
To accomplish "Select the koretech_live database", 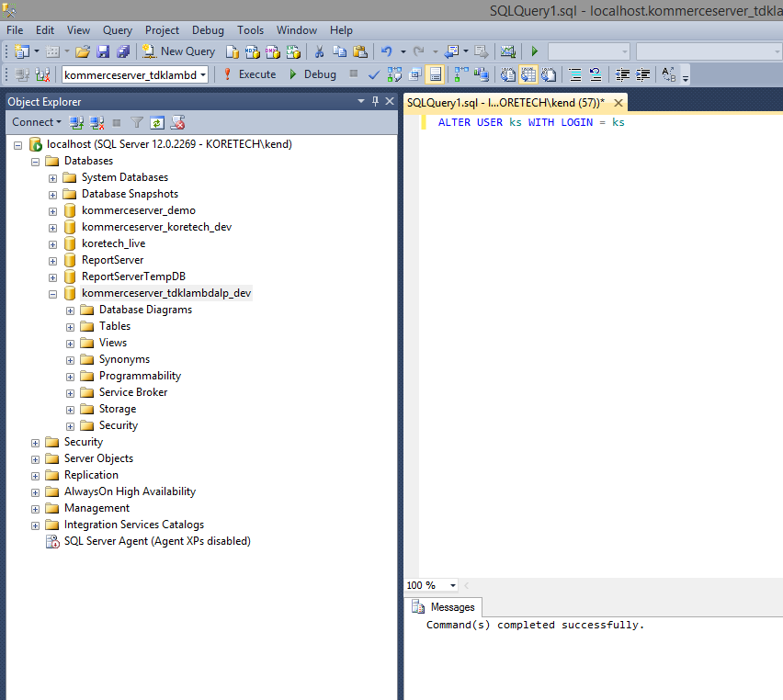I will pos(113,243).
